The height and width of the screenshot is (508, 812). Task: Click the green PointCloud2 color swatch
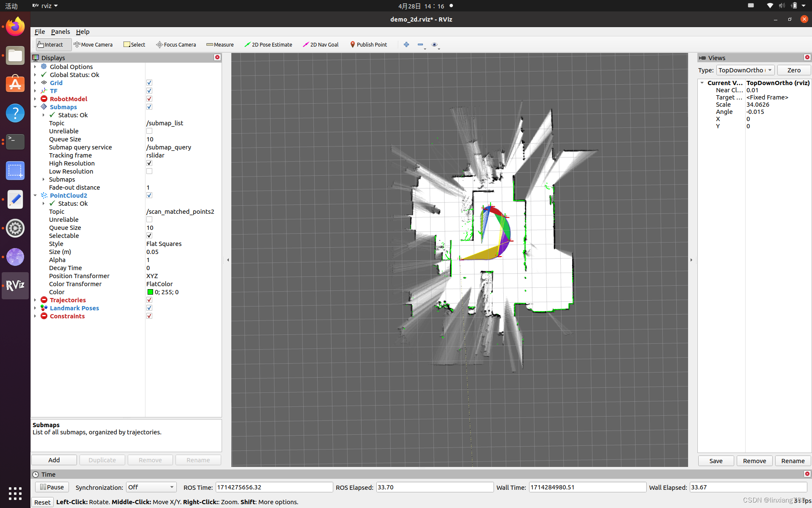[x=150, y=292]
